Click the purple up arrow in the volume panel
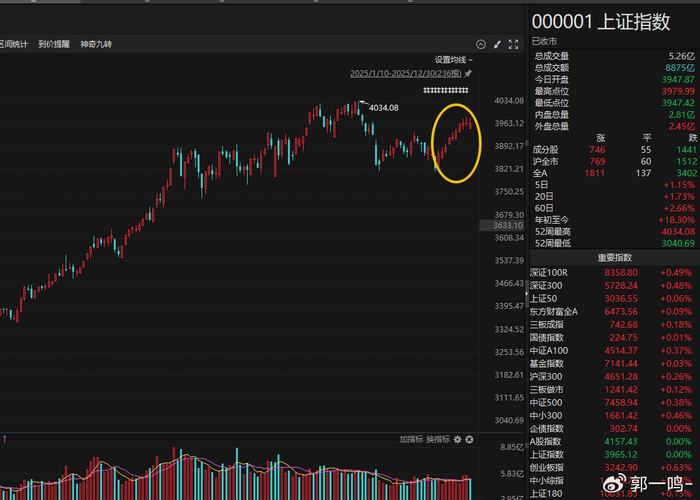This screenshot has height=500, width=700. point(4,439)
